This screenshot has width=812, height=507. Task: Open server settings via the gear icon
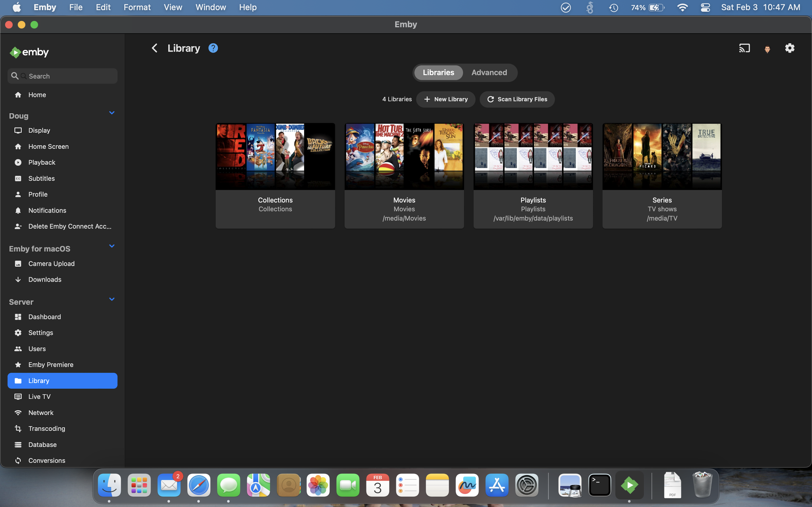[790, 48]
